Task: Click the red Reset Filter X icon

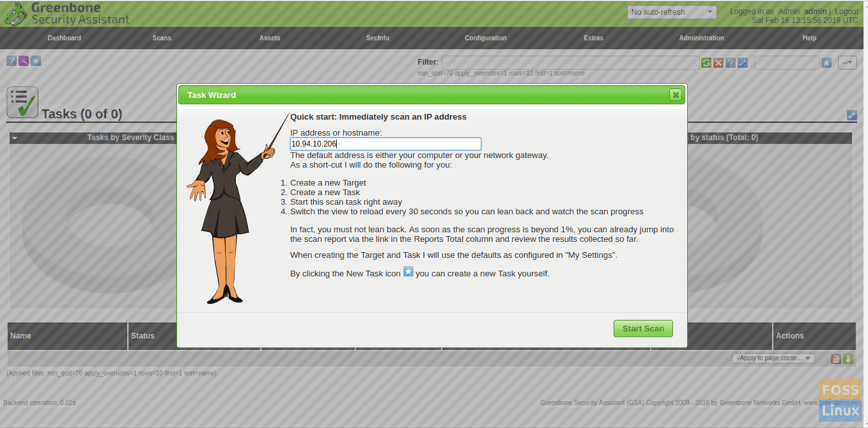Action: point(718,63)
